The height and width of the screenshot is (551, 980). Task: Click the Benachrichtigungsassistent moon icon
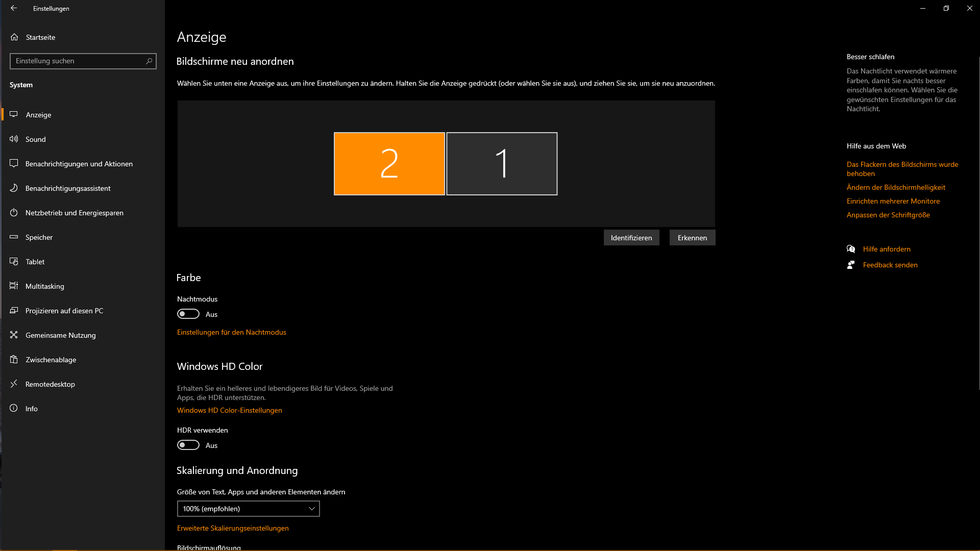point(14,188)
